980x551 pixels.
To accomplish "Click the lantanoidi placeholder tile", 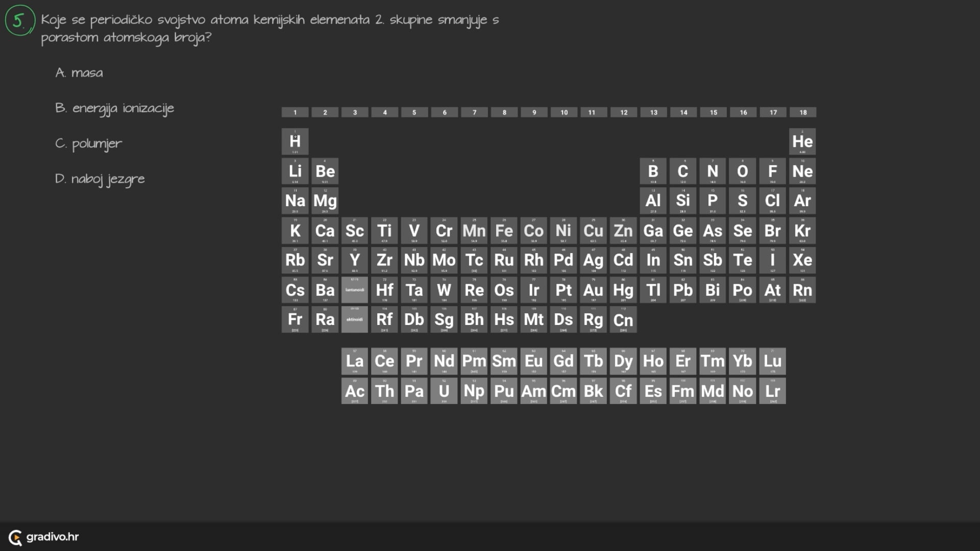I will click(355, 290).
